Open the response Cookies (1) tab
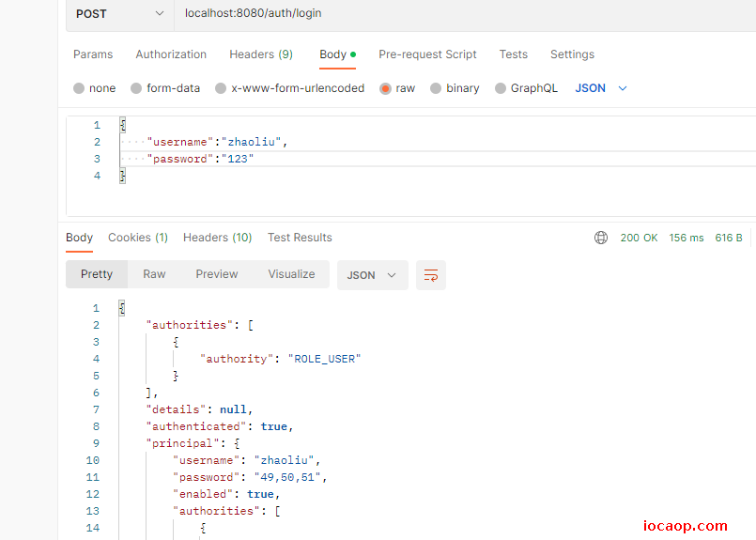 (x=138, y=238)
